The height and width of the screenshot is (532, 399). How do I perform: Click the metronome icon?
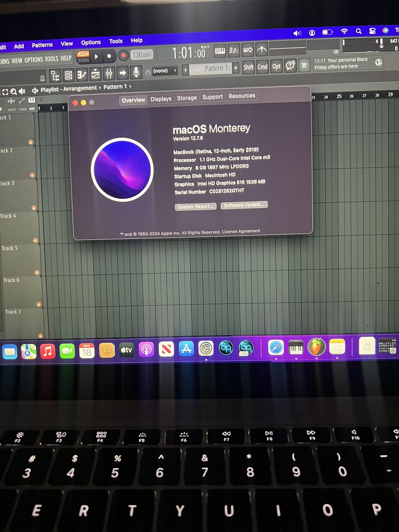[262, 50]
